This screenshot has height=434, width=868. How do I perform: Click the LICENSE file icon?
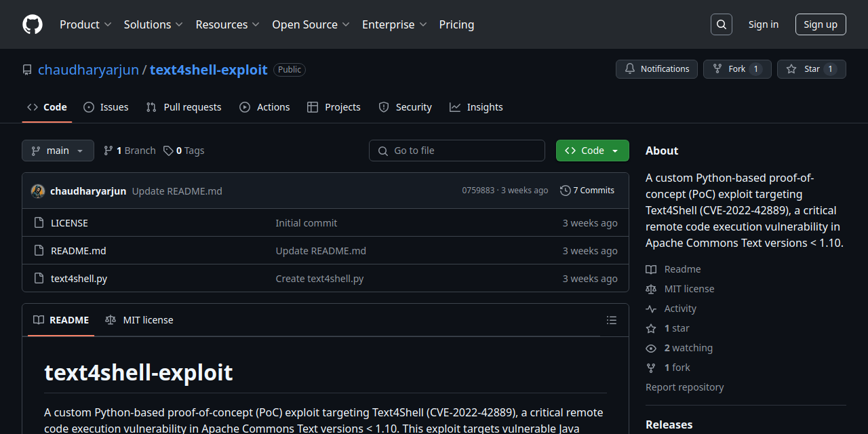coord(39,222)
